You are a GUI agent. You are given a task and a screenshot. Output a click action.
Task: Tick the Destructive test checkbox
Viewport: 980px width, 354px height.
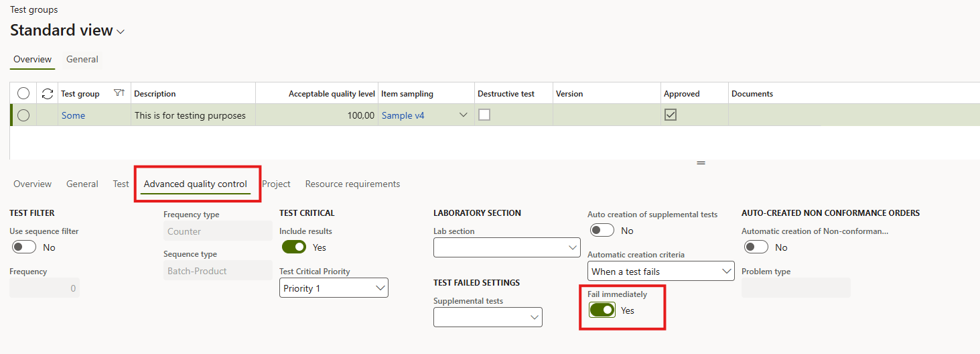484,115
